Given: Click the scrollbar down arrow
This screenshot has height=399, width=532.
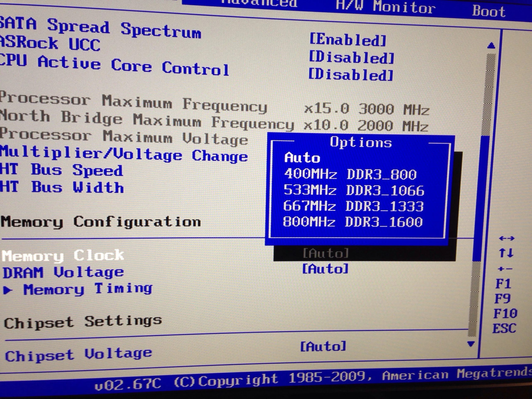Looking at the screenshot, I should coord(471,344).
